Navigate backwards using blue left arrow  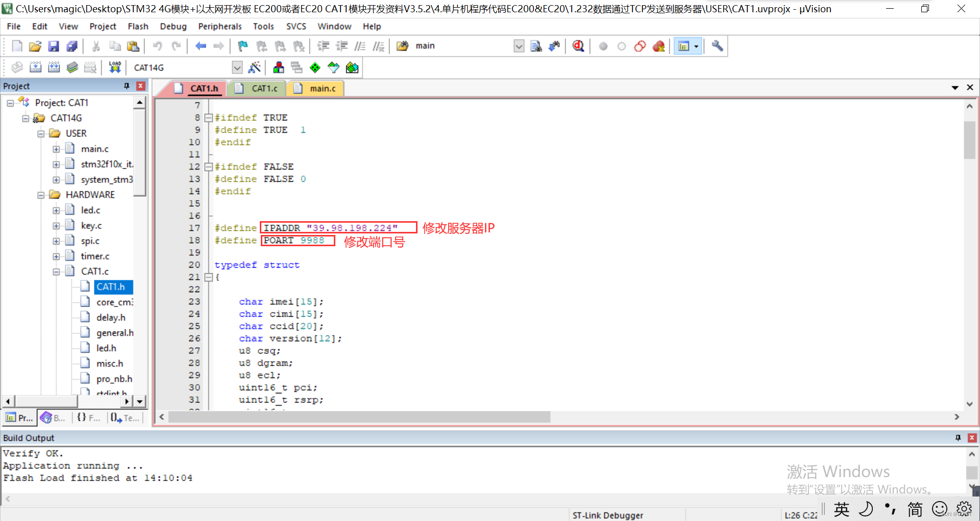[201, 46]
